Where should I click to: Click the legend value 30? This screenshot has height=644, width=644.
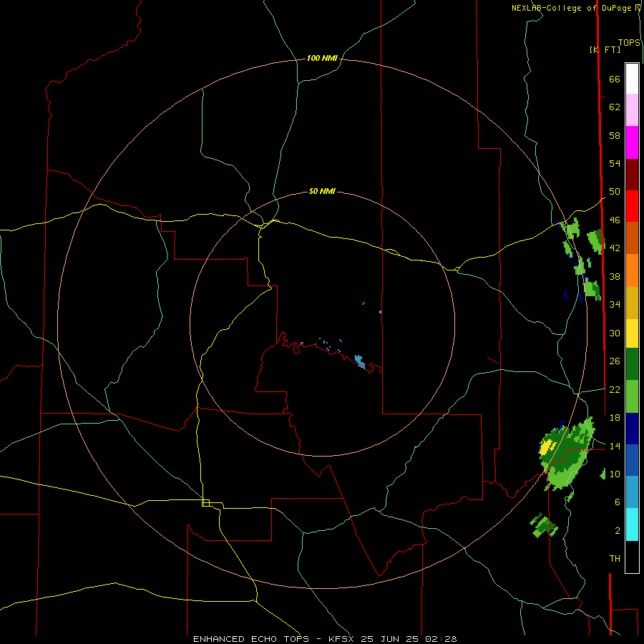pos(615,333)
